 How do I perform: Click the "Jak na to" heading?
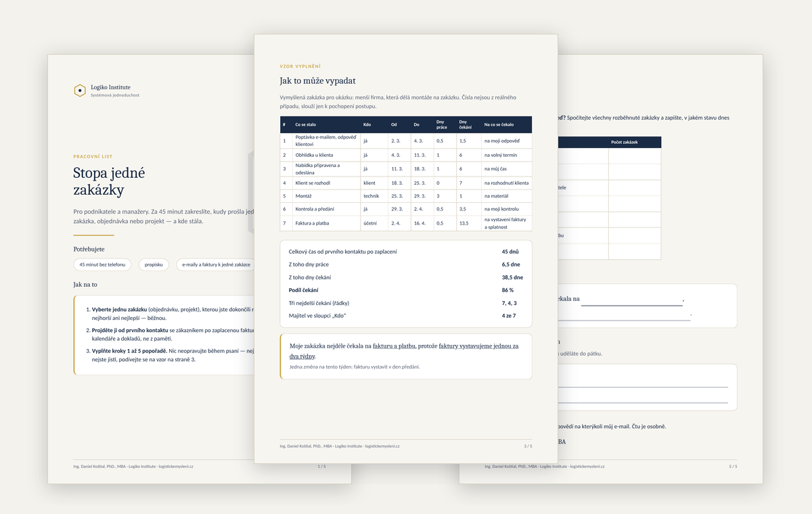pyautogui.click(x=85, y=285)
